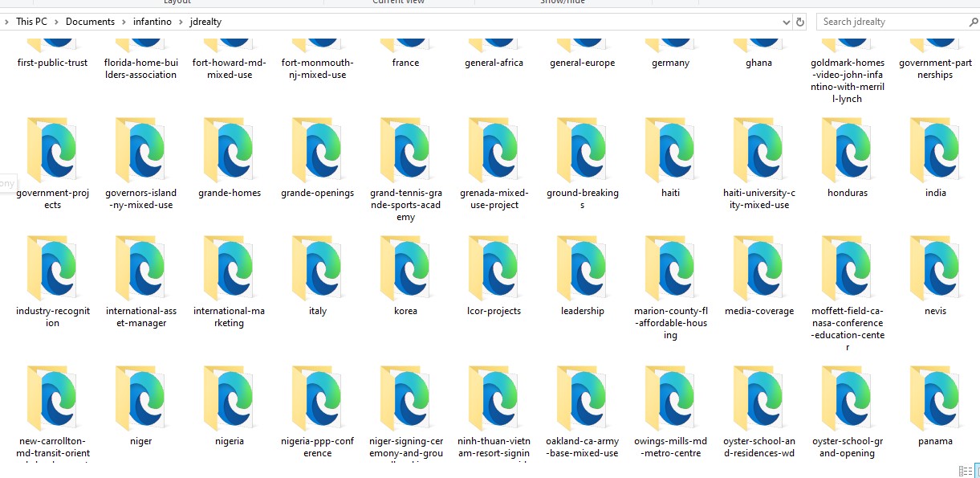This screenshot has width=980, height=478.
Task: Navigate to This PC breadcrumb
Action: 31,22
